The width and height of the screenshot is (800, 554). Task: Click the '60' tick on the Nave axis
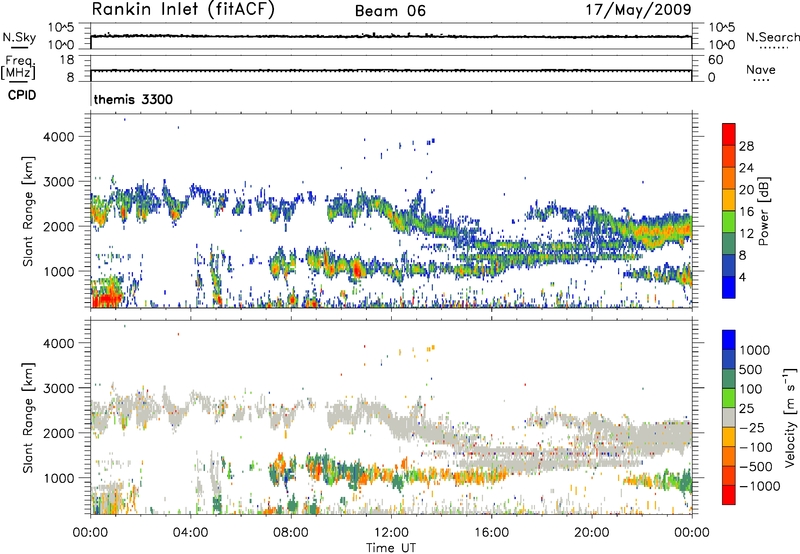(715, 60)
